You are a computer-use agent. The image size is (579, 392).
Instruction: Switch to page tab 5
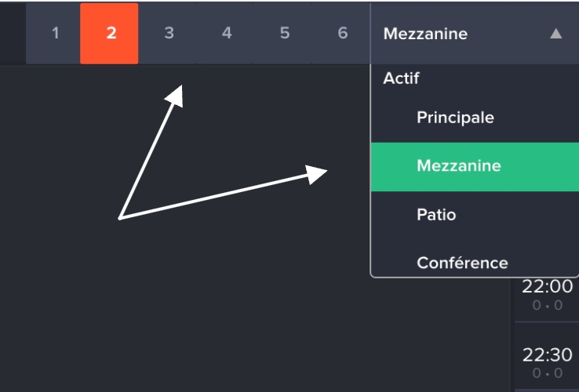pyautogui.click(x=285, y=34)
